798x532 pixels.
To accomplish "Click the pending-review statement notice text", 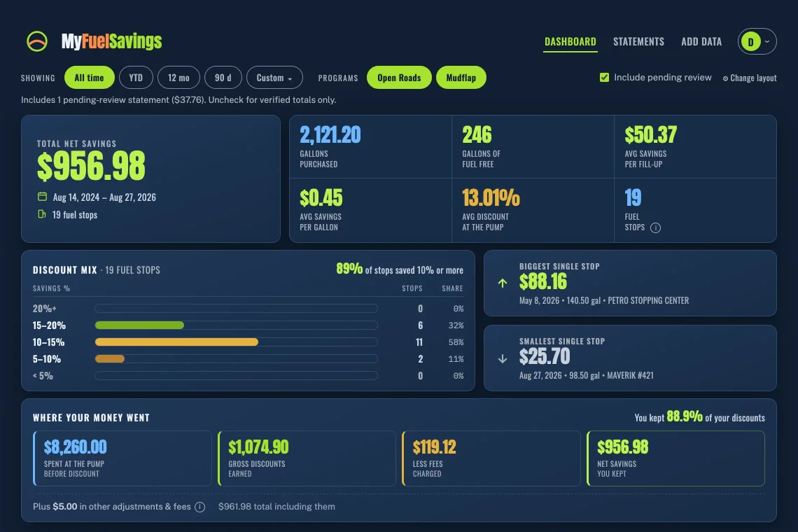I will click(x=178, y=100).
